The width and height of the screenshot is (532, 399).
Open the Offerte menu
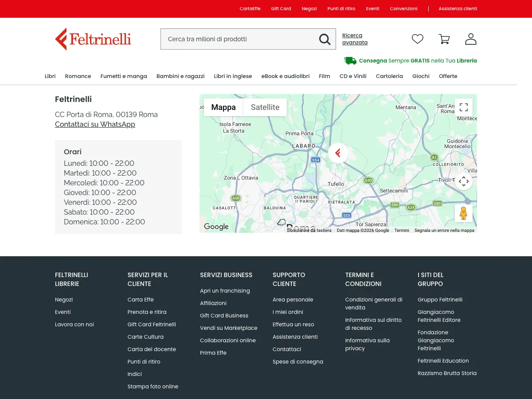[x=448, y=76]
